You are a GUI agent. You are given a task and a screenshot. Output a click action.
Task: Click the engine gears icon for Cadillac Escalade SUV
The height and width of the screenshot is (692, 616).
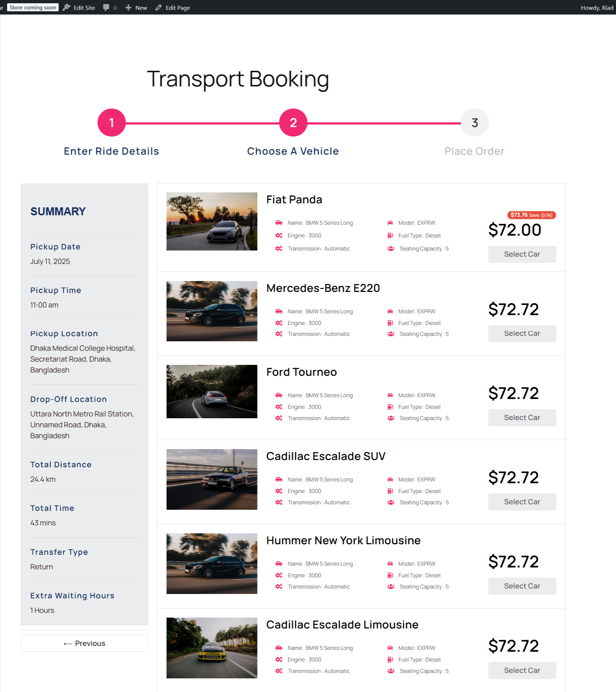279,491
